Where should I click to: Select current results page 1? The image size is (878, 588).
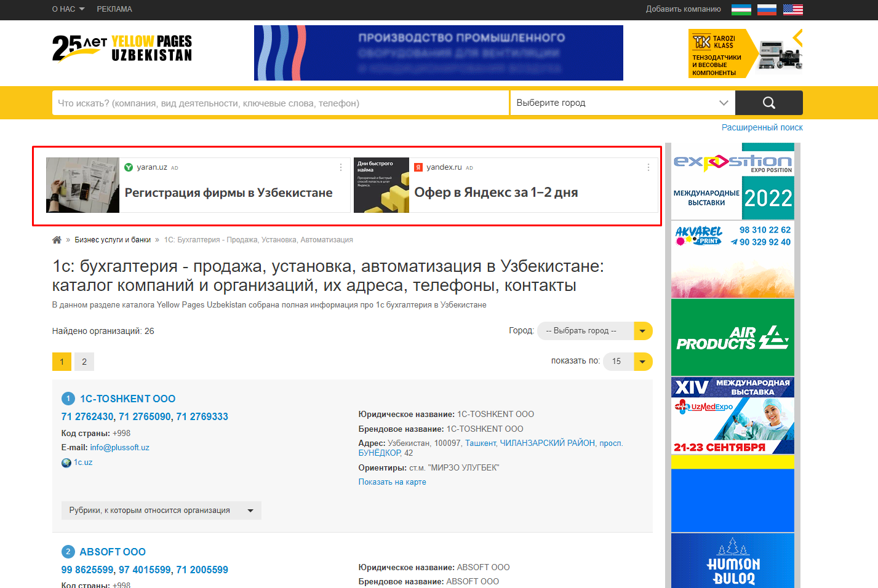pos(62,362)
